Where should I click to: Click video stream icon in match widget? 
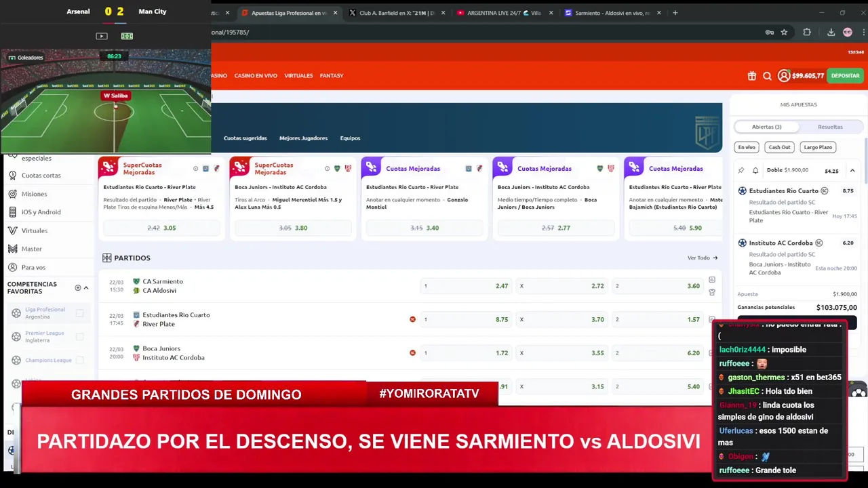tap(102, 36)
